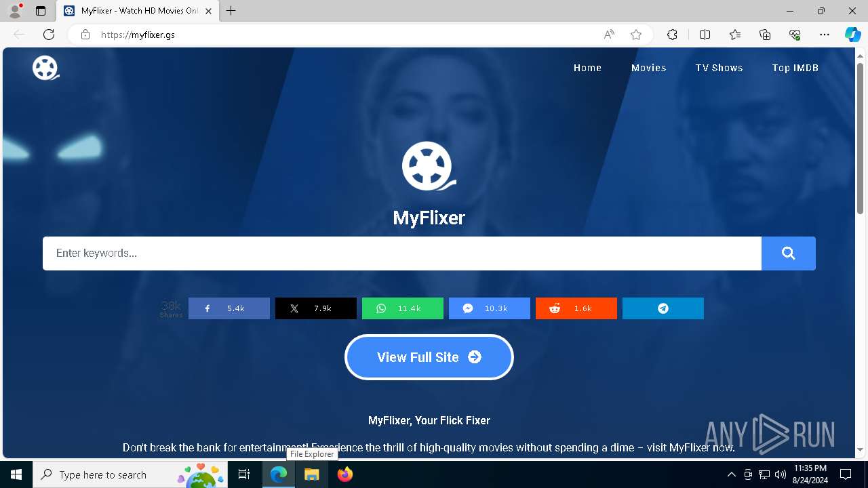868x488 pixels.
Task: Click the taskbar search box
Action: (x=130, y=474)
